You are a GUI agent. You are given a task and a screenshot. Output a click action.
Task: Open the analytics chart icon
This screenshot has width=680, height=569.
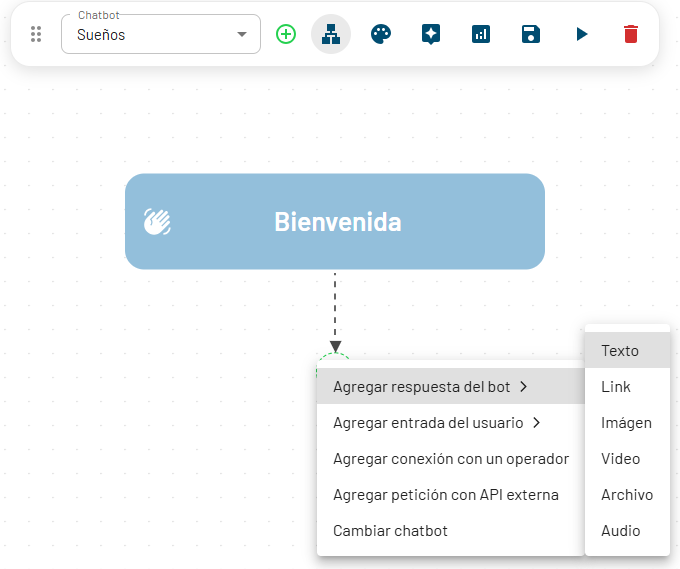tap(481, 34)
